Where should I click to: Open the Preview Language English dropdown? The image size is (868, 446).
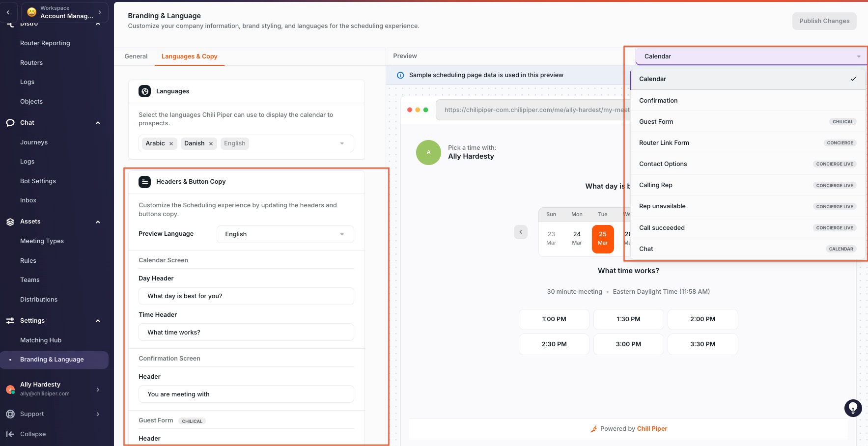pos(285,234)
